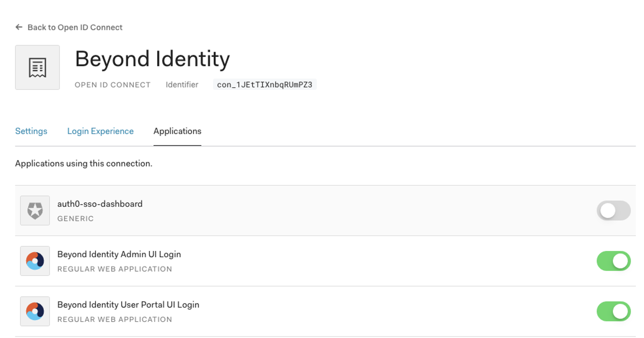Open Beyond Identity User Portal UI Login name
Screen dimensions: 644x338
coord(128,304)
